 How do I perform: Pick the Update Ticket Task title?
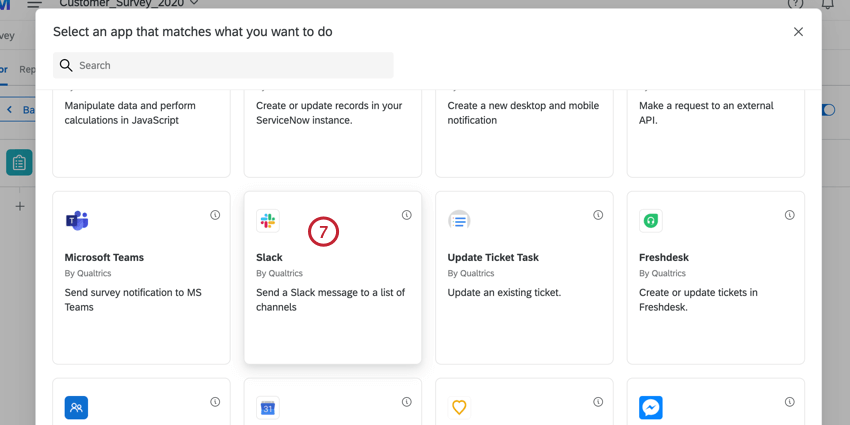493,257
